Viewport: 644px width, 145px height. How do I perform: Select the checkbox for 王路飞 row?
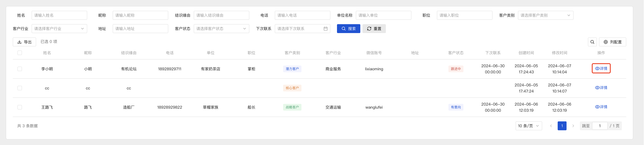[x=20, y=107]
